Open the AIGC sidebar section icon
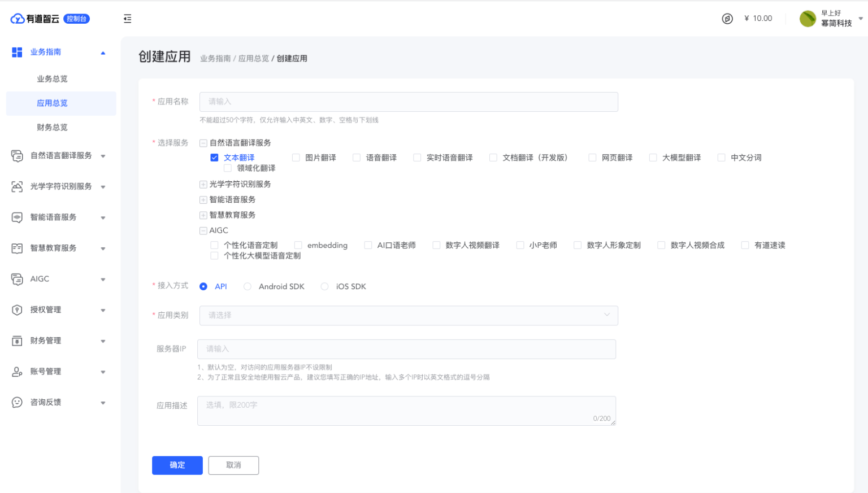This screenshot has width=868, height=493. coord(16,278)
